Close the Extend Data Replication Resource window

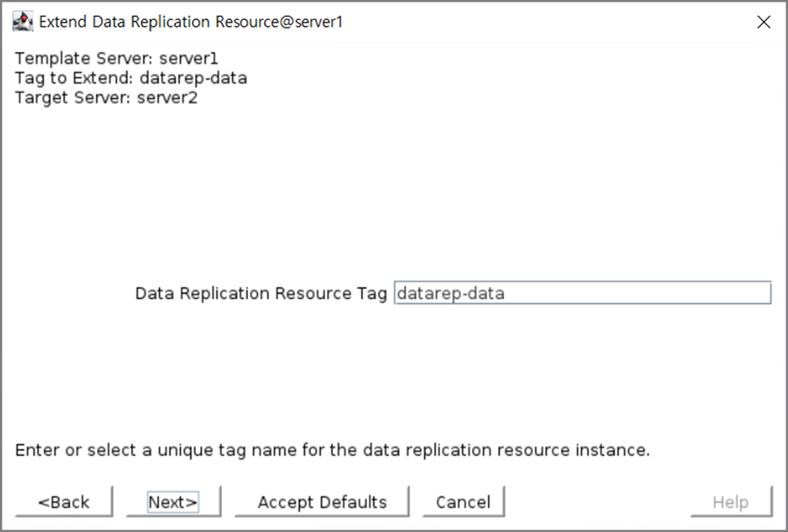coord(764,22)
